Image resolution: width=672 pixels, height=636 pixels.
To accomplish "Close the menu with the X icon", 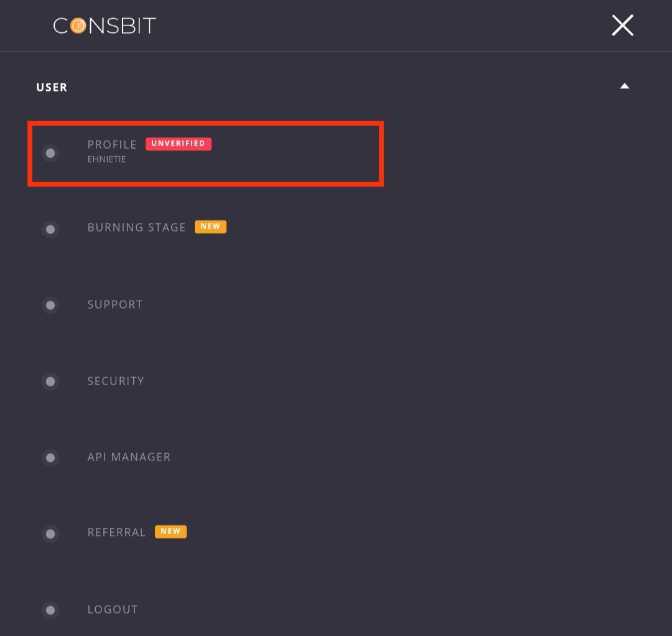I will [622, 26].
